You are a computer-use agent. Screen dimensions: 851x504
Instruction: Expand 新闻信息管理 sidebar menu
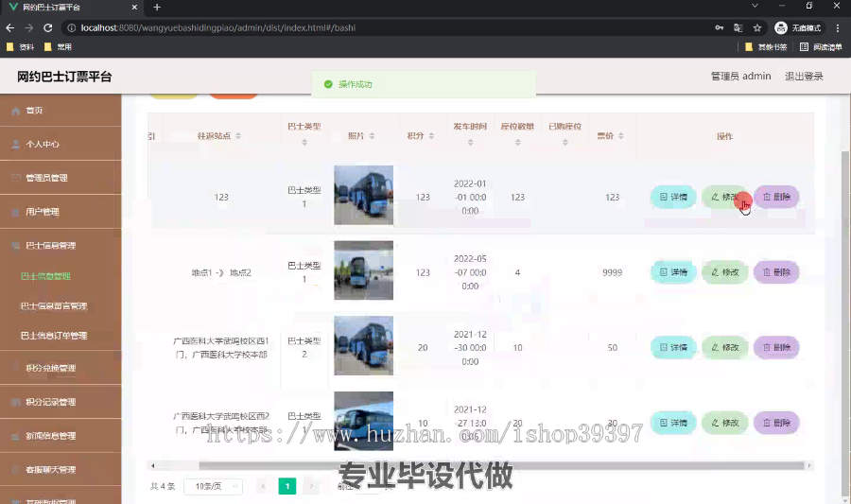(61, 436)
